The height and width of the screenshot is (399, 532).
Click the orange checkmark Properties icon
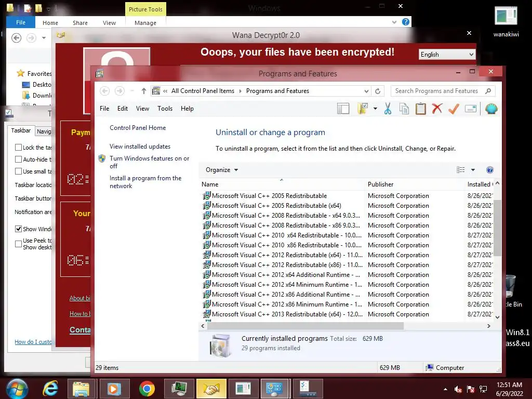(x=454, y=109)
